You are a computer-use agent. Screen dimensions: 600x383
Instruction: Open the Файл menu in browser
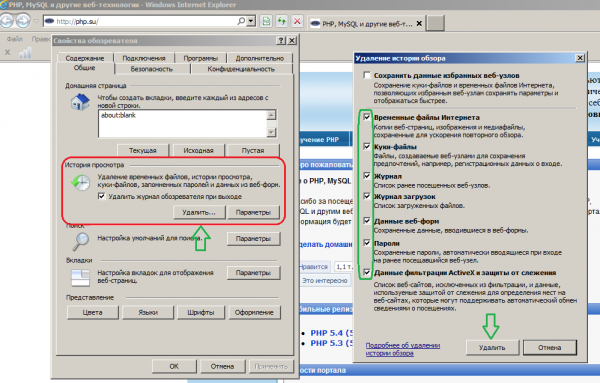[x=15, y=39]
